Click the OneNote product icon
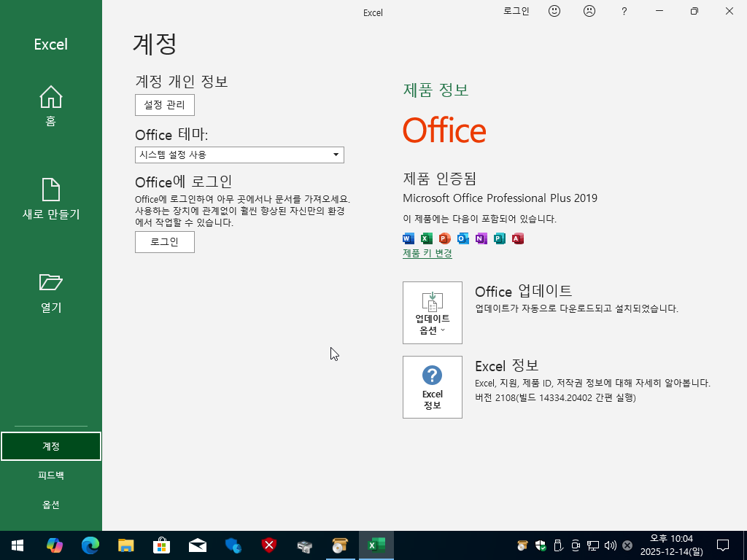The width and height of the screenshot is (747, 560). (x=481, y=238)
